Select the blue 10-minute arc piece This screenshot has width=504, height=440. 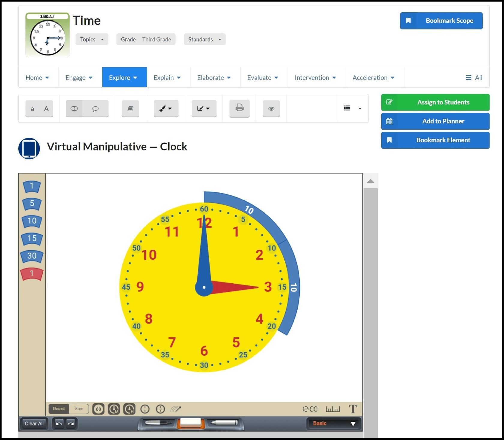tap(32, 222)
